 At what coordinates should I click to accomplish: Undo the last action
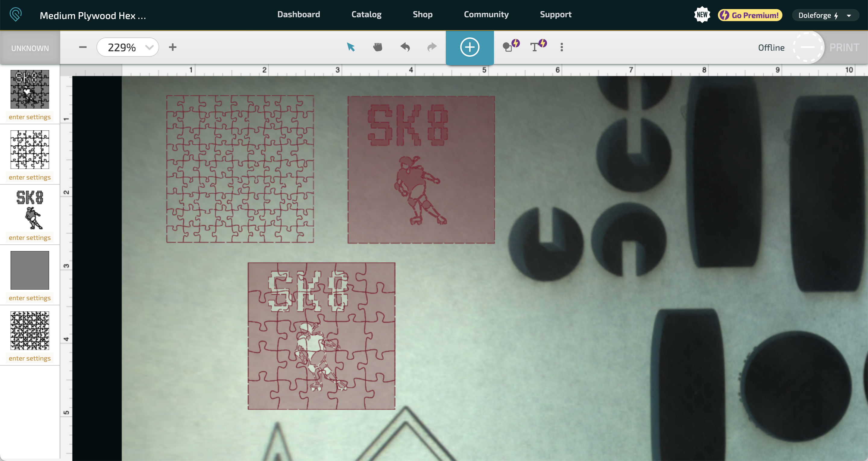[405, 47]
